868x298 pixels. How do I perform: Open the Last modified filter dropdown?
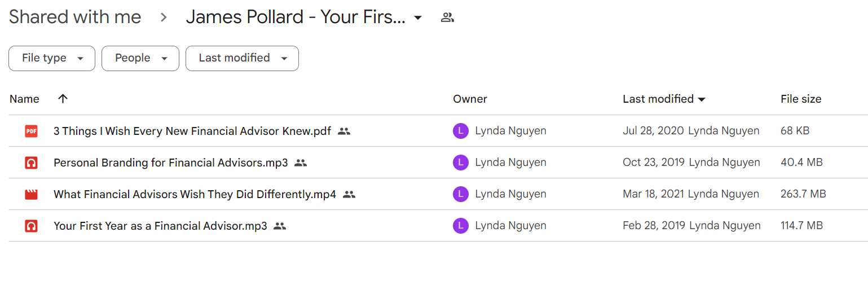click(x=242, y=58)
